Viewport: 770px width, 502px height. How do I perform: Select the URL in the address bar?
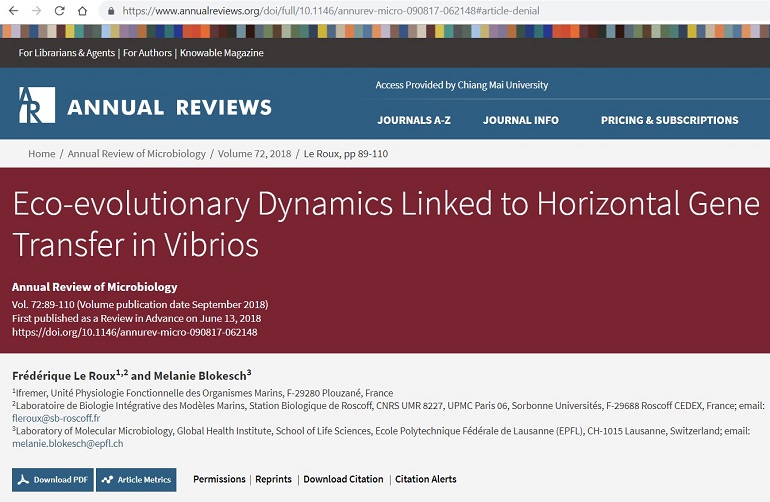(330, 11)
